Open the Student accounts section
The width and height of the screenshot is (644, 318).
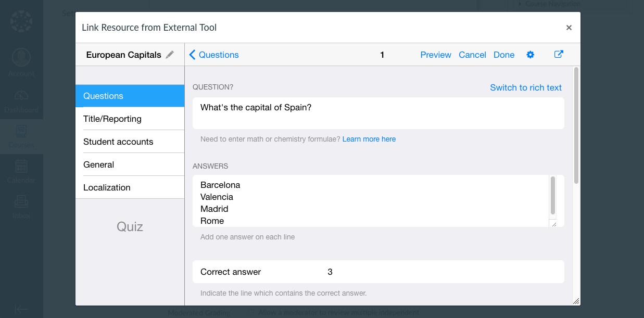(130, 142)
